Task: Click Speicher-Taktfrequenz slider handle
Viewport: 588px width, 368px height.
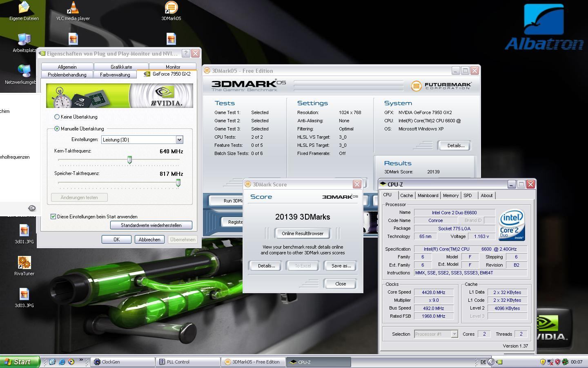Action: click(x=178, y=183)
